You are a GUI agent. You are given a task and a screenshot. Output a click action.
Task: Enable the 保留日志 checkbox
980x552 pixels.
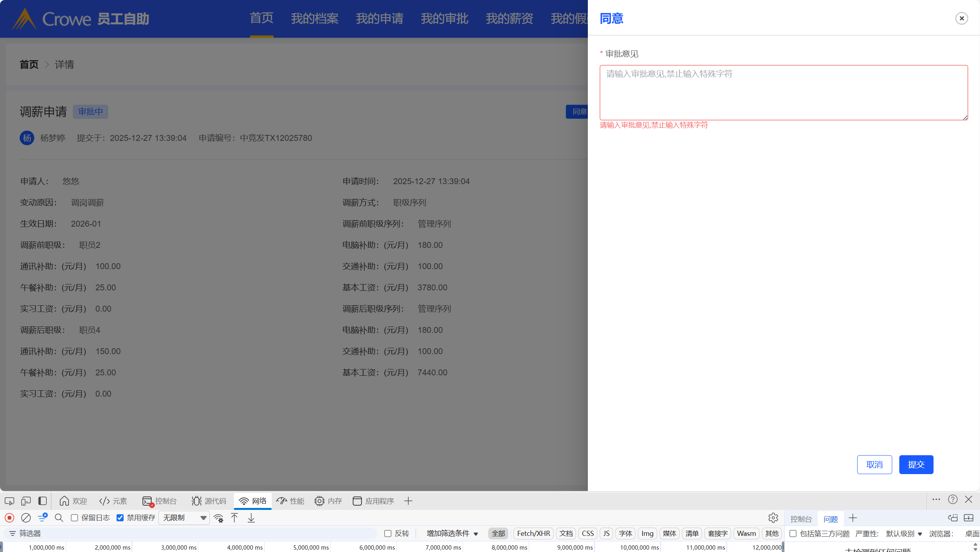74,518
